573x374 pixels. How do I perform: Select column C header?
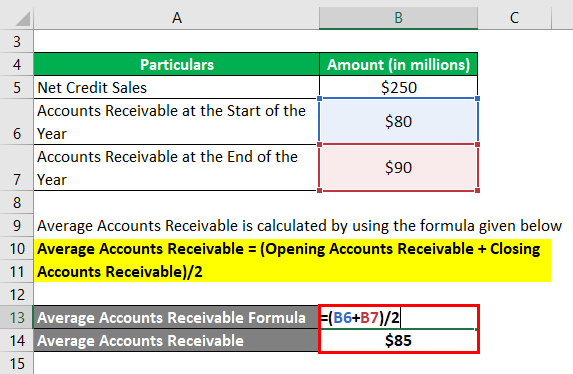(x=514, y=18)
